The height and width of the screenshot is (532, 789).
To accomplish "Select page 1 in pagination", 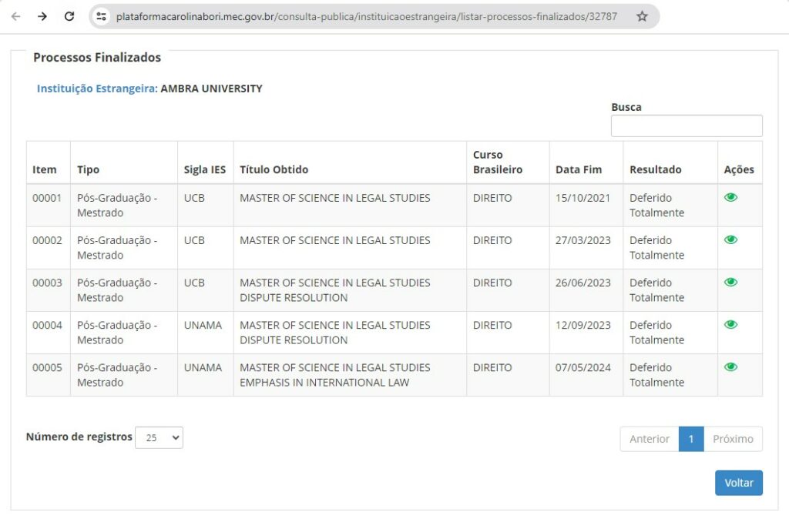I will point(691,439).
